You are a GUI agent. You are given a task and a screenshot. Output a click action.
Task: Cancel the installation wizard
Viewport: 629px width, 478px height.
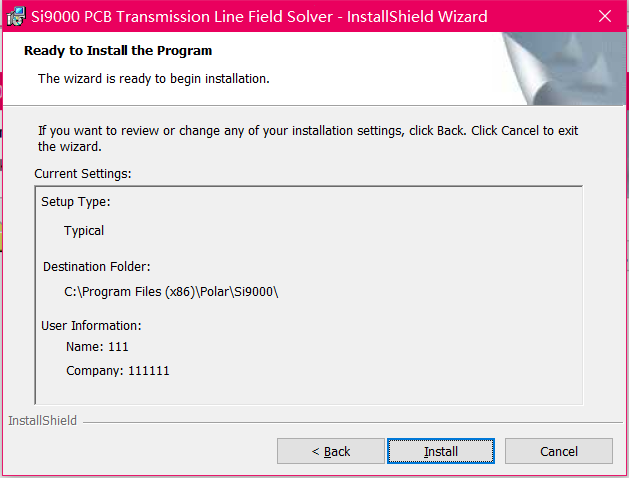pos(558,452)
